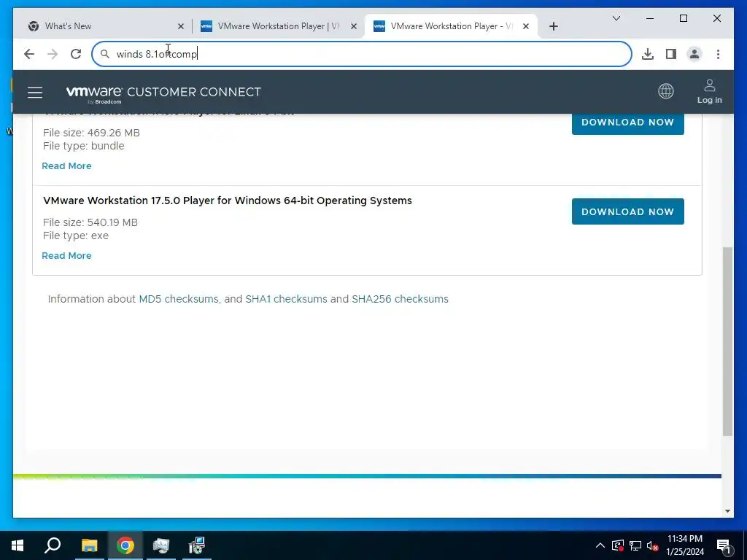
Task: Switch to the second VMware Workstation Player tab
Action: point(278,26)
